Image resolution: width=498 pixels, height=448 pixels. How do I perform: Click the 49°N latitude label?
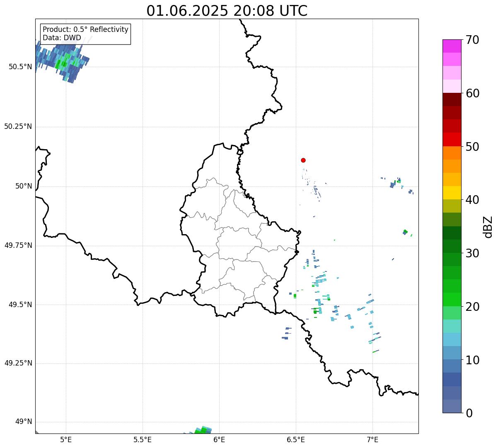point(24,422)
